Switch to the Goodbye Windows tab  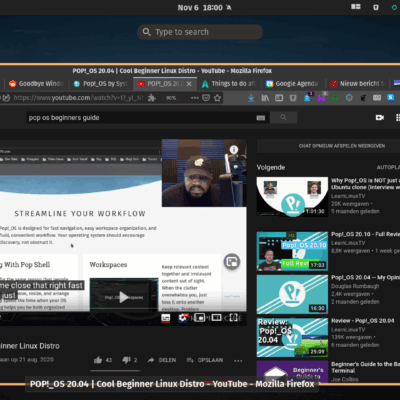(x=36, y=84)
